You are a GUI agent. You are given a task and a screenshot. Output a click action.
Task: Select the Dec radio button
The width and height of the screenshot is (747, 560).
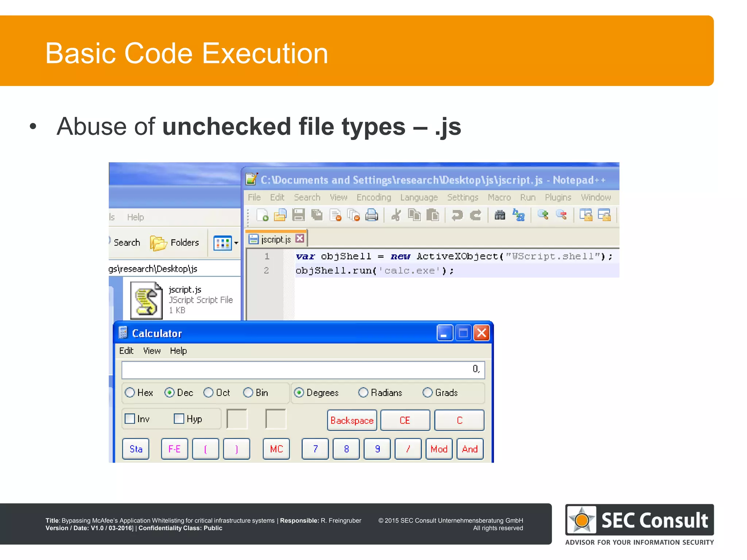tap(169, 393)
